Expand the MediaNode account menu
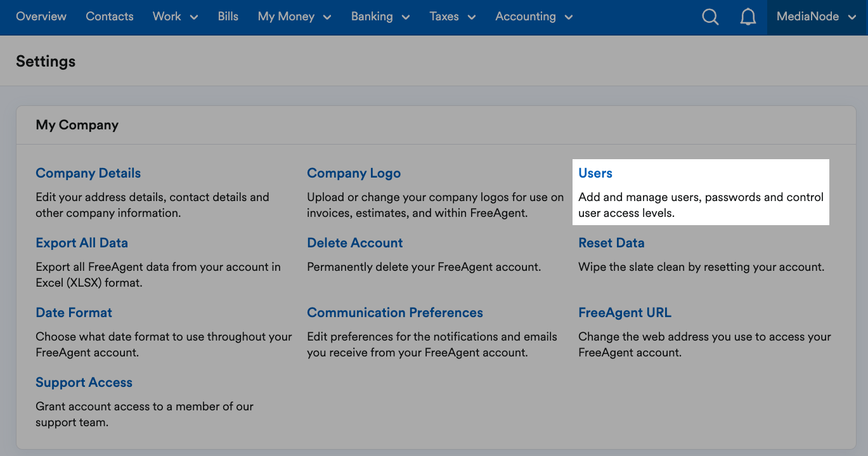The image size is (868, 456). (816, 17)
